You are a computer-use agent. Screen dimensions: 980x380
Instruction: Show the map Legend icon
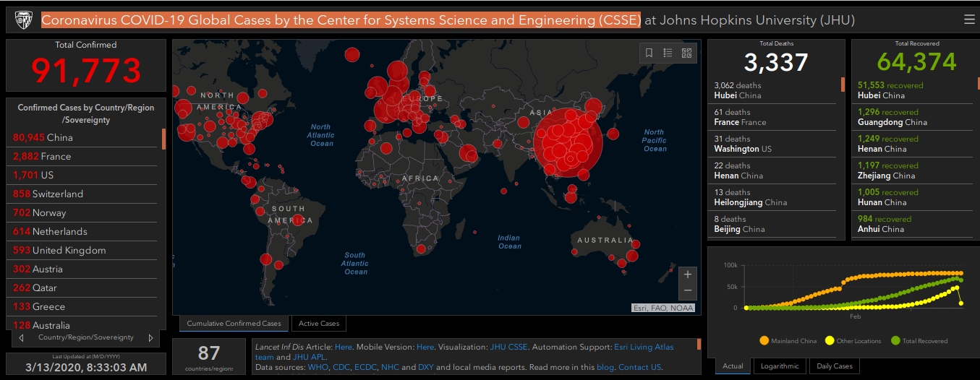click(668, 53)
